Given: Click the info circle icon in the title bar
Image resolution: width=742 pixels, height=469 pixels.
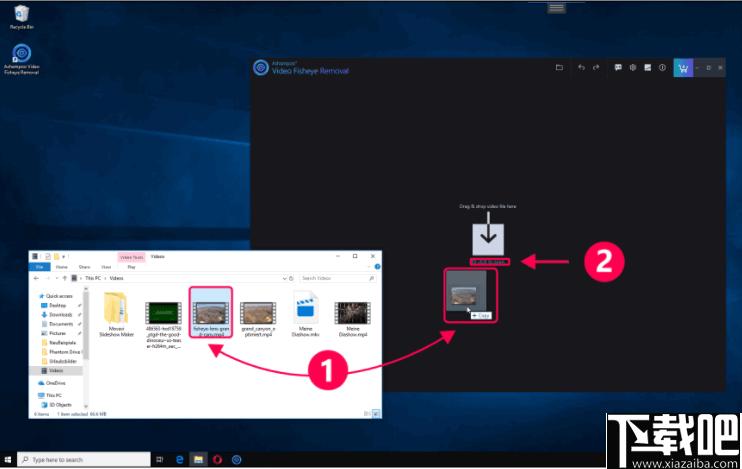Looking at the screenshot, I should point(662,68).
